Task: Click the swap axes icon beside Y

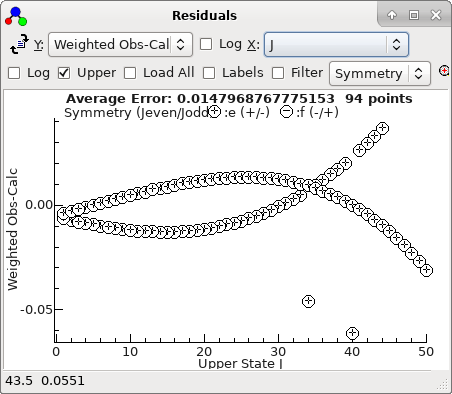Action: (x=19, y=44)
